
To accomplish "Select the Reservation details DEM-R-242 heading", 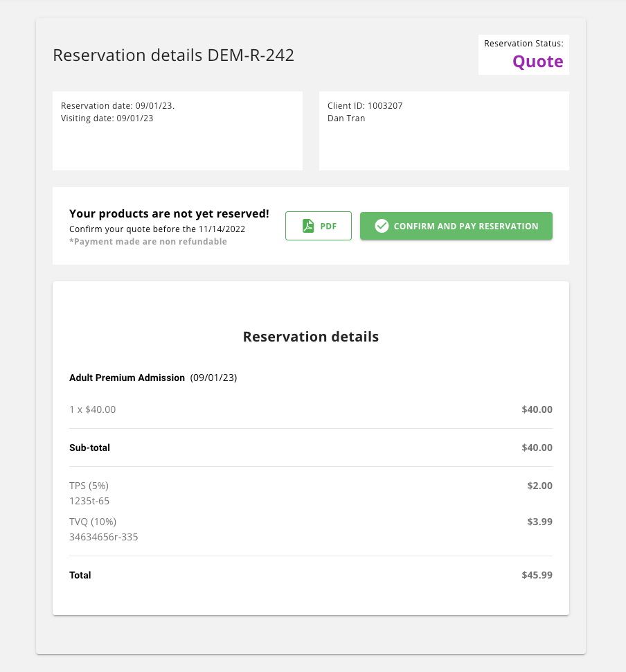I will point(174,55).
